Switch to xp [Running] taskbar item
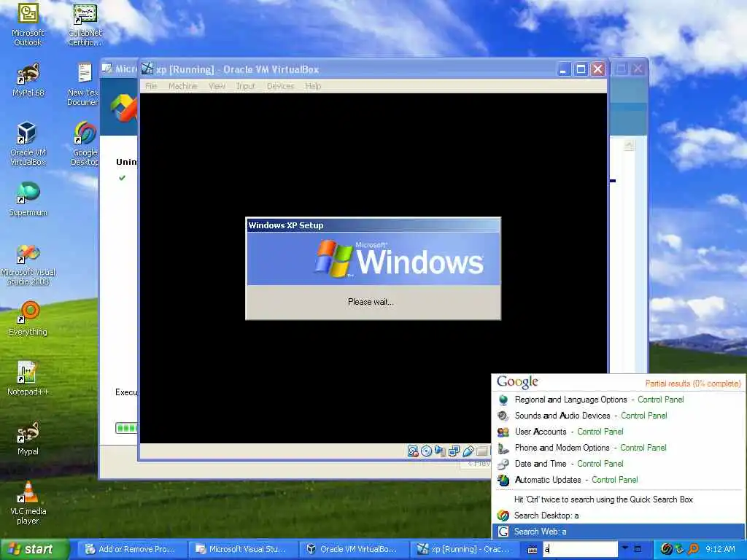Viewport: 747px width, 560px height. tap(465, 549)
